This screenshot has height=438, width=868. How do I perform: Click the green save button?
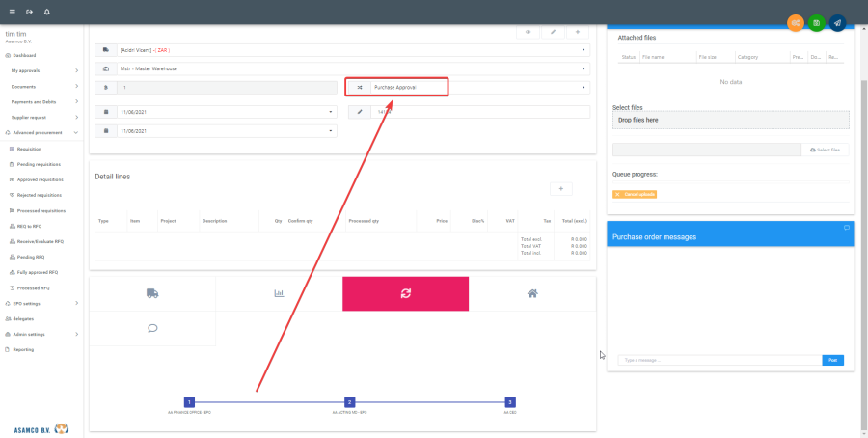click(817, 22)
